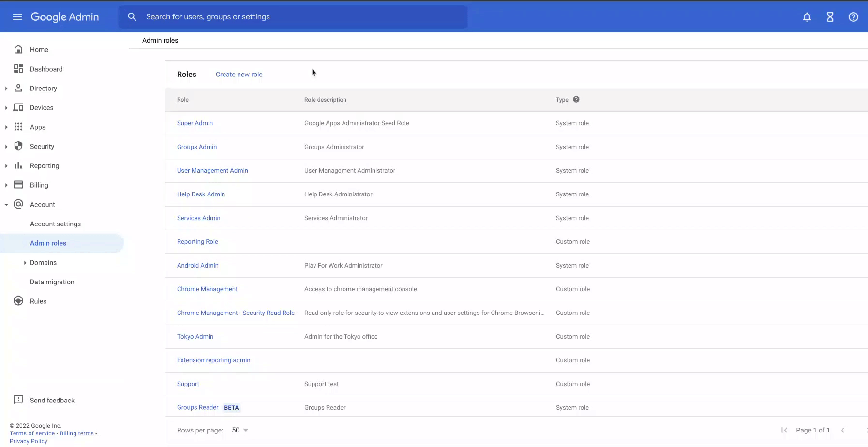The height and width of the screenshot is (447, 868).
Task: Open Account settings in sidebar
Action: pos(55,224)
